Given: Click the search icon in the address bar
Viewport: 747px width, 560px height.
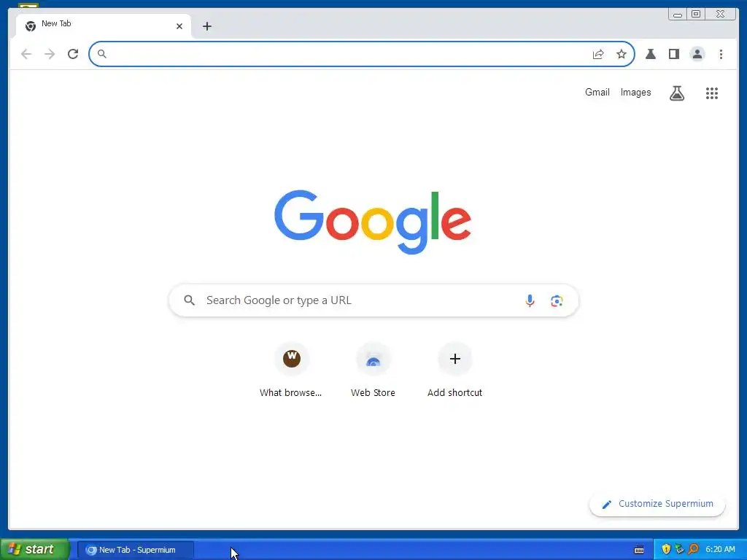Looking at the screenshot, I should point(102,54).
